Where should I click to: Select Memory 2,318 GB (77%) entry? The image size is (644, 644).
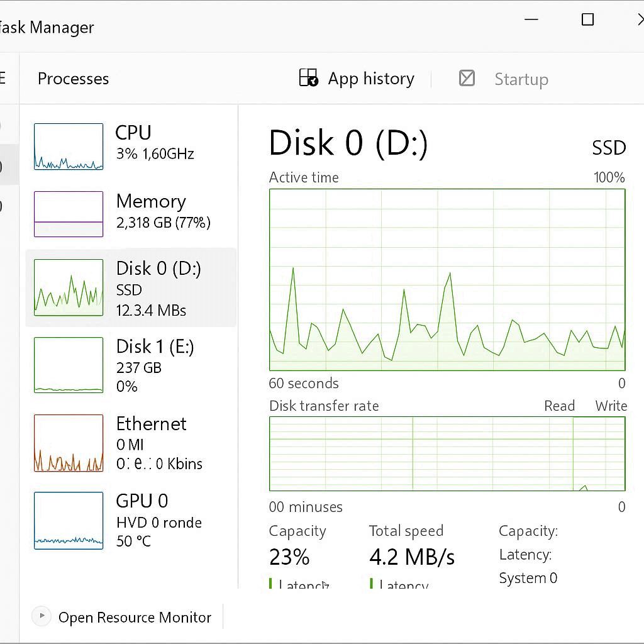[x=163, y=211]
